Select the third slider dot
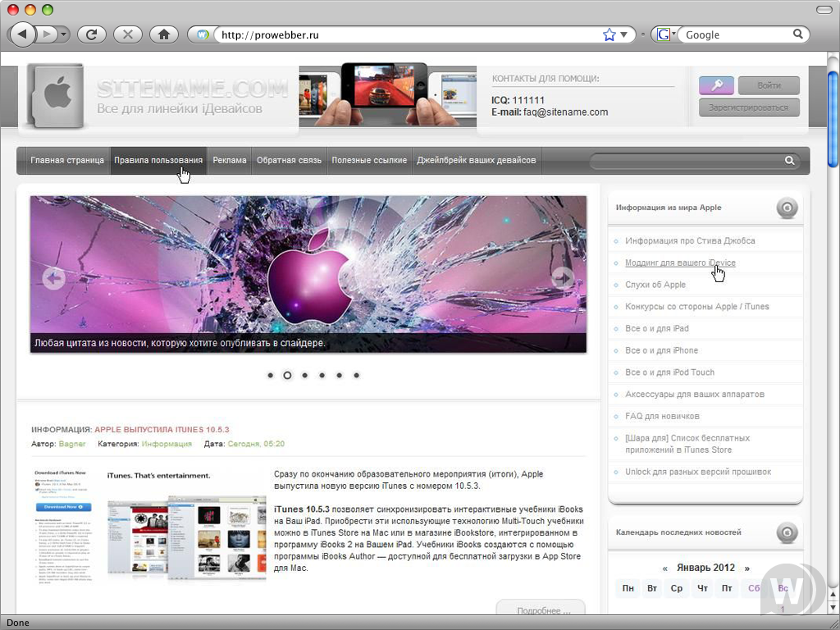Screen dimensions: 840x630 (305, 376)
